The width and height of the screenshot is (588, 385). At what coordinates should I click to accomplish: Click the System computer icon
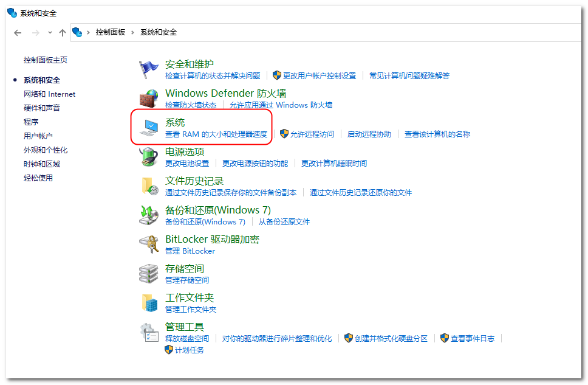(x=149, y=128)
